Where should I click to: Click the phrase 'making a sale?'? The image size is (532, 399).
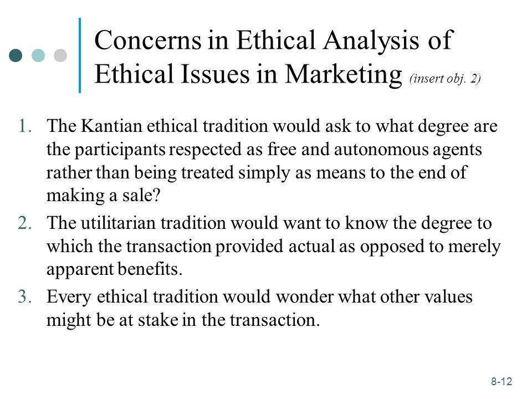tap(103, 196)
